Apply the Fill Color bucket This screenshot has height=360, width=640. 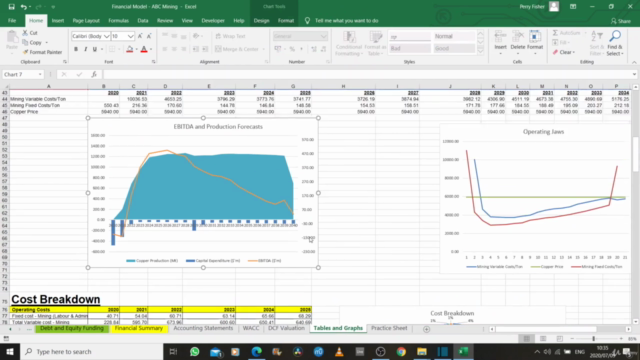point(130,49)
